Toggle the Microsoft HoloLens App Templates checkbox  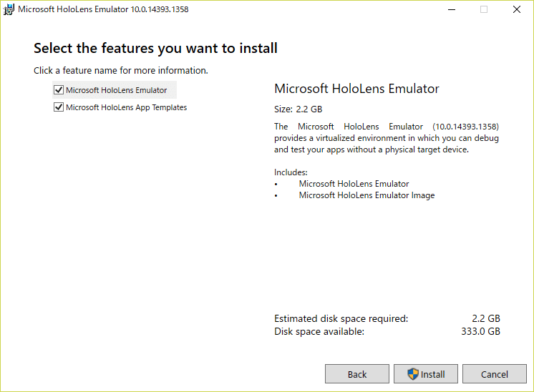pyautogui.click(x=59, y=107)
